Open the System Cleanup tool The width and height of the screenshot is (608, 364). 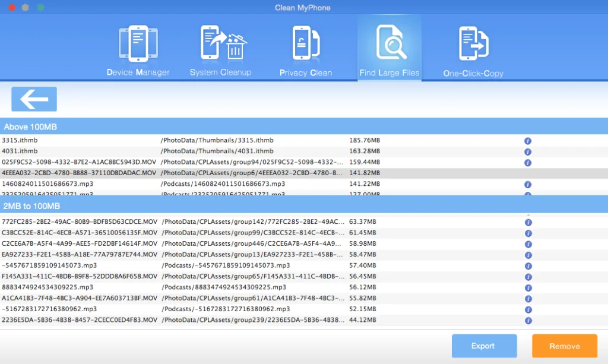click(x=221, y=50)
